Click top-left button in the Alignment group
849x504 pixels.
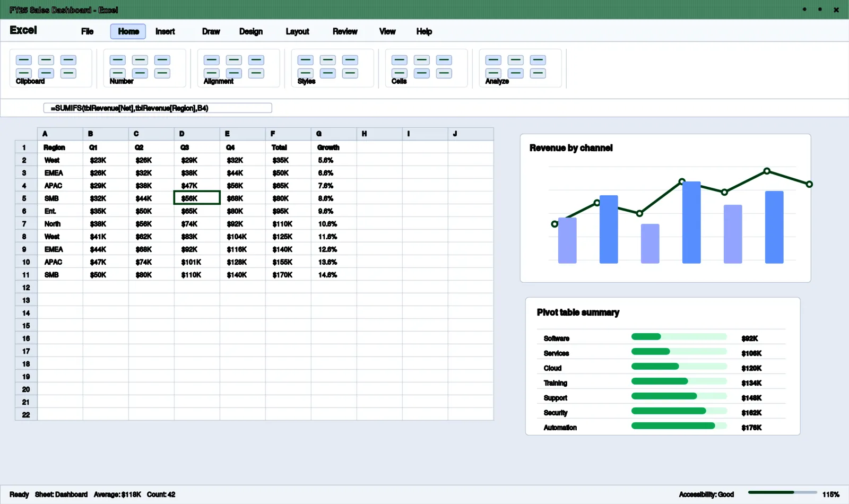(x=212, y=60)
